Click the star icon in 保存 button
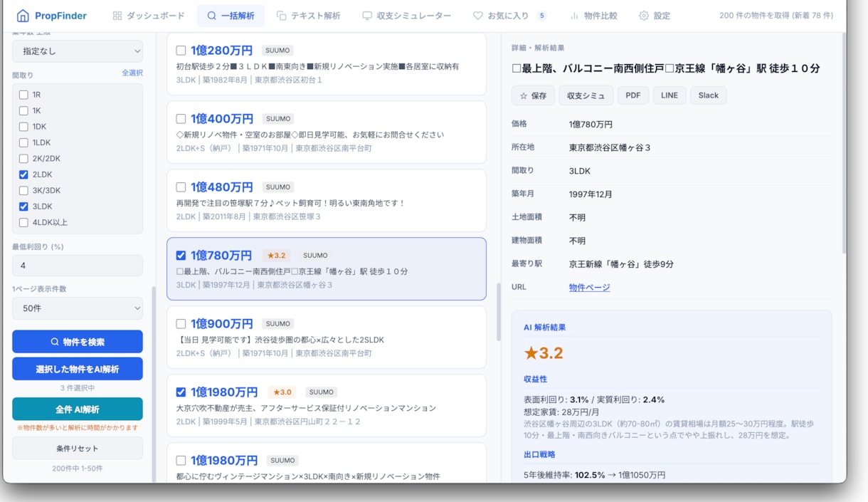 [x=524, y=95]
